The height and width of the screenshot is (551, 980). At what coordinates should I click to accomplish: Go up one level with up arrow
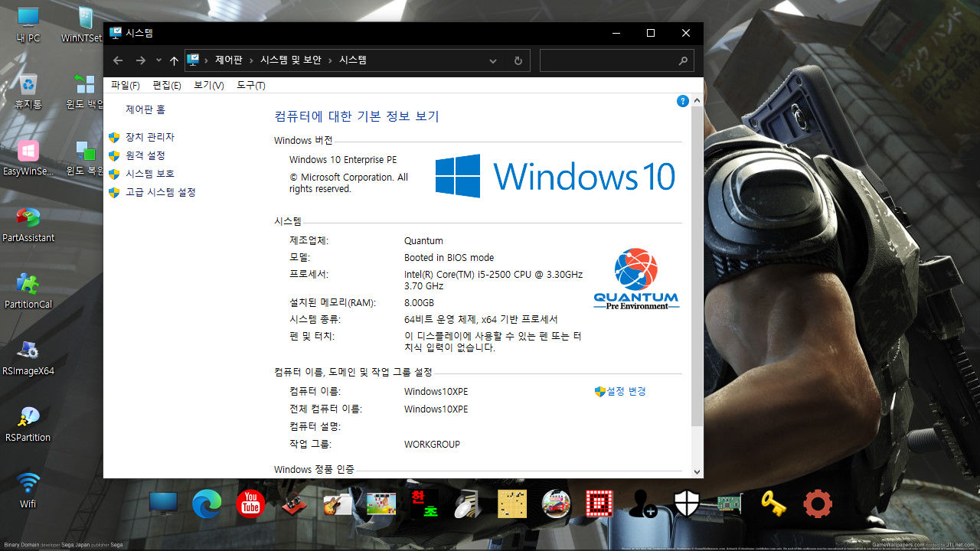coord(174,60)
